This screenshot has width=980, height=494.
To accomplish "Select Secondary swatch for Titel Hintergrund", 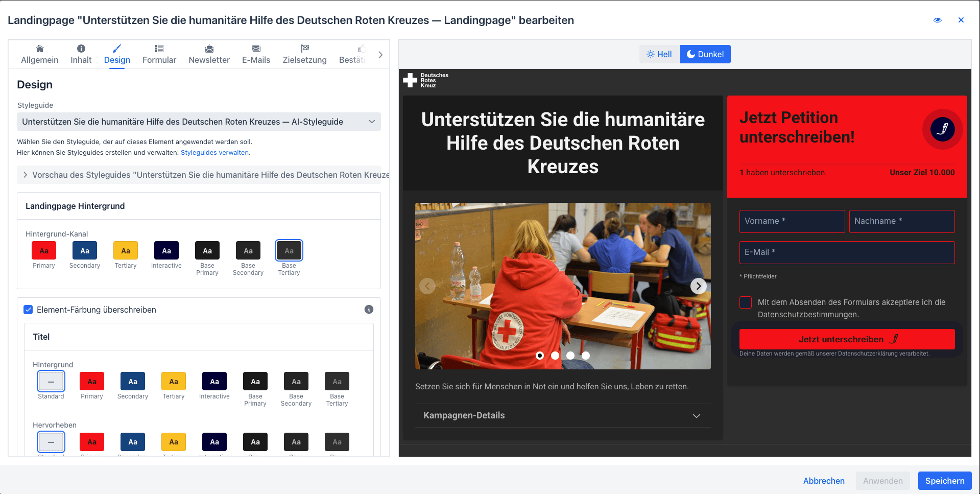I will pos(133,382).
